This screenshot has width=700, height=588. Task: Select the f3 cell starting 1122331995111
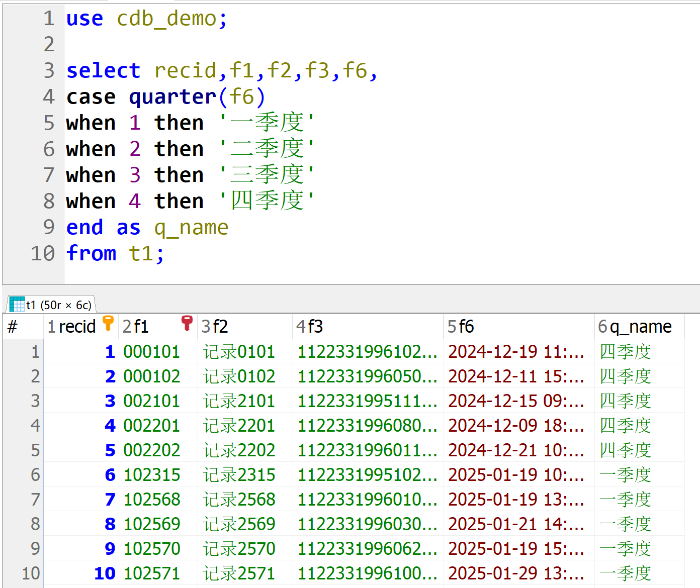tap(367, 401)
